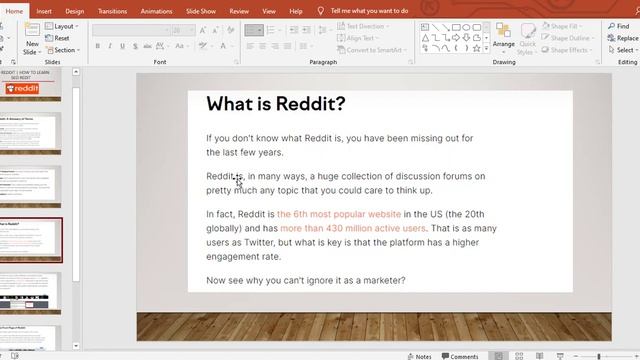Open the Format Shape dialog launcher
This screenshot has width=640, height=360.
(x=598, y=62)
